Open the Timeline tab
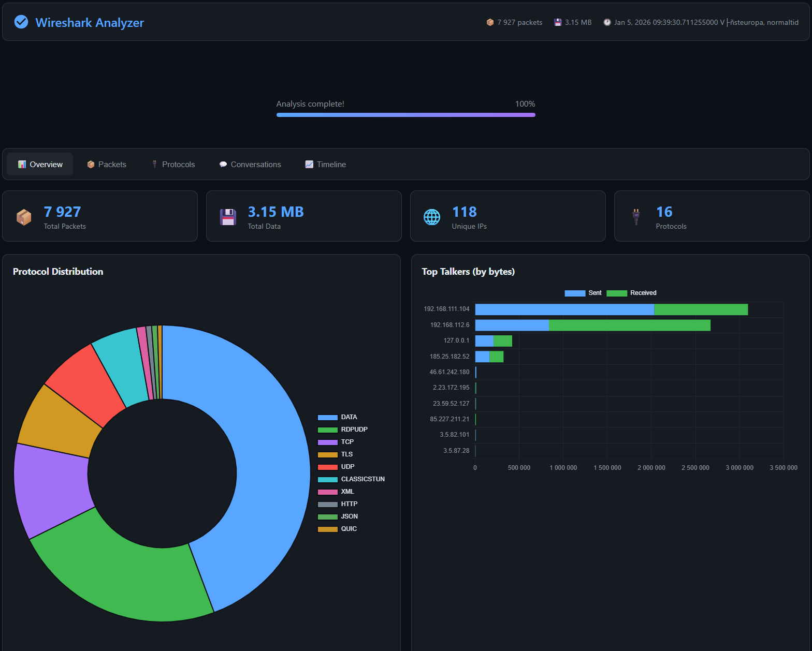 (x=326, y=164)
